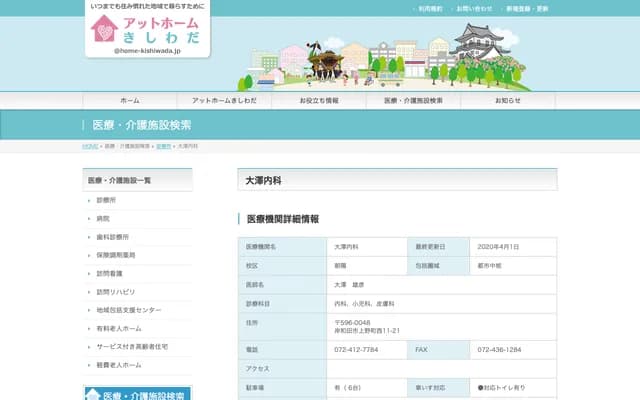Select the お役立ち情報 menu item
This screenshot has width=640, height=400.
(x=319, y=101)
